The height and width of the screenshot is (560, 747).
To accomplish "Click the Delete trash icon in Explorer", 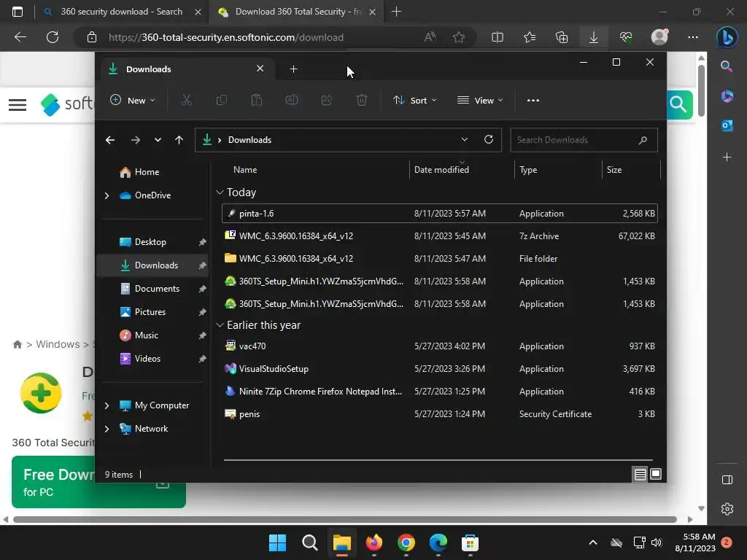I will (362, 101).
